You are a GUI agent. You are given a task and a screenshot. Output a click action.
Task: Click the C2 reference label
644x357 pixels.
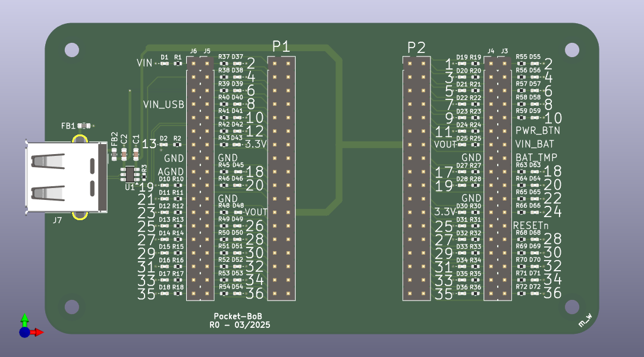click(x=124, y=139)
